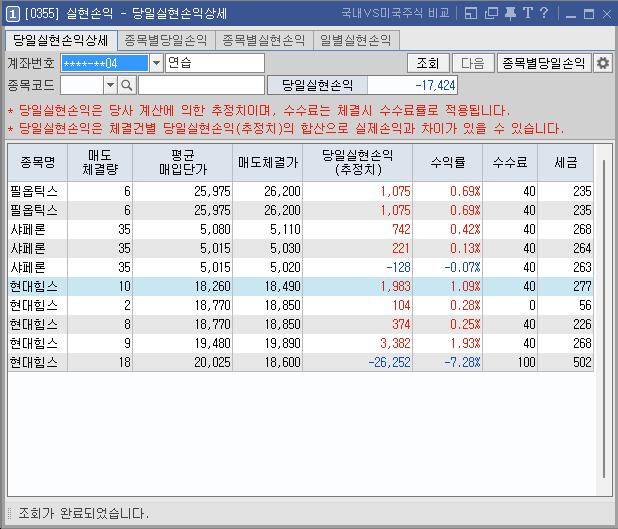Switch to 당일실현손익상세 tab
The height and width of the screenshot is (529, 618).
(61, 40)
